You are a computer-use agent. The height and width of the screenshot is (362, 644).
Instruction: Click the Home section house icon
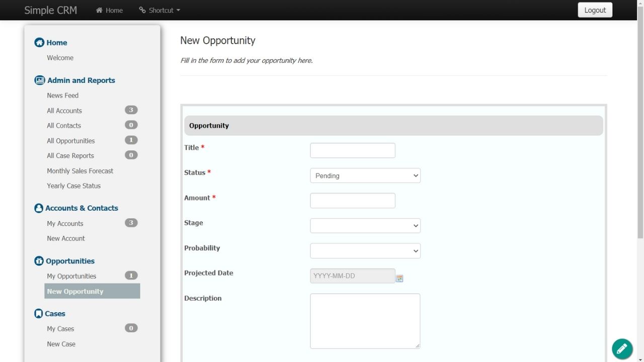(39, 43)
